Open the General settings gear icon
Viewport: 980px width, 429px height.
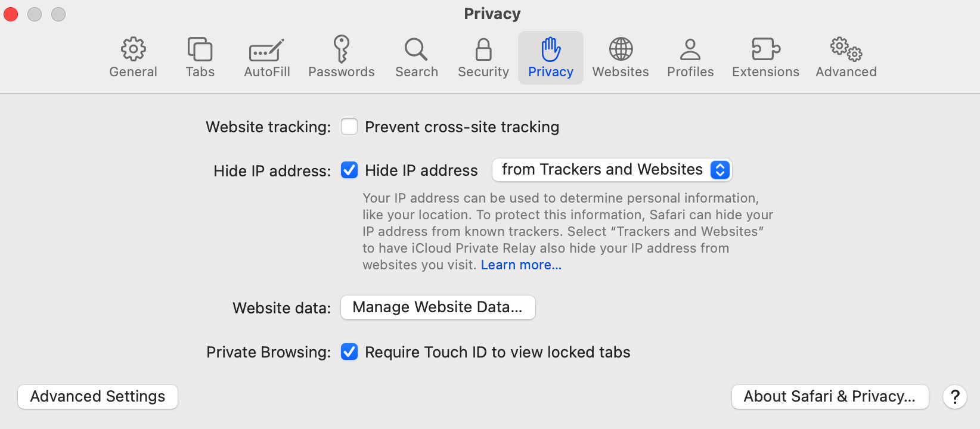133,49
